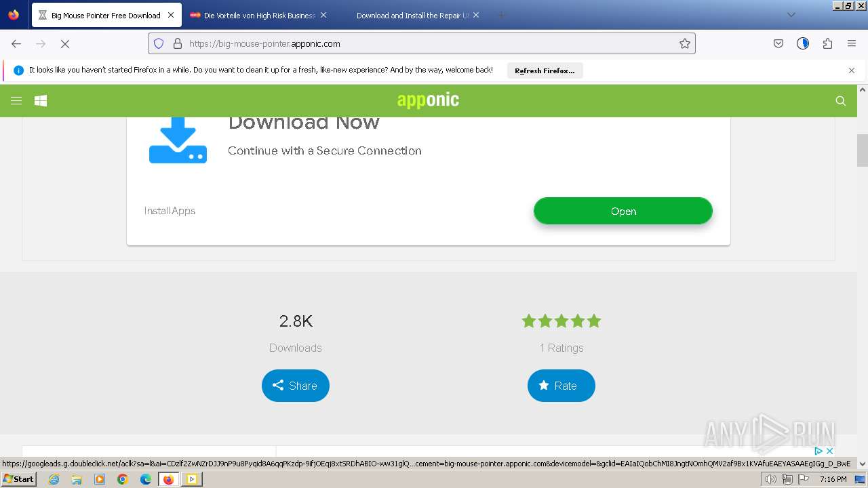The image size is (868, 488).
Task: Open Windows Start menu
Action: click(18, 479)
